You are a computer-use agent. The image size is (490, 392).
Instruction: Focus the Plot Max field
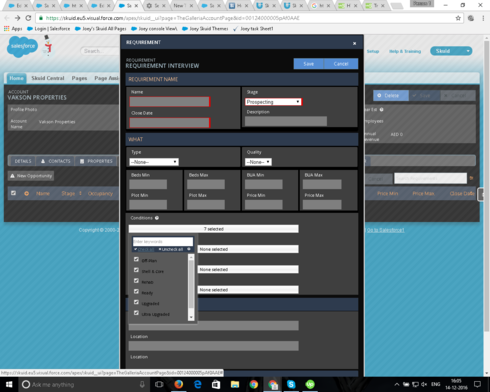[206, 204]
